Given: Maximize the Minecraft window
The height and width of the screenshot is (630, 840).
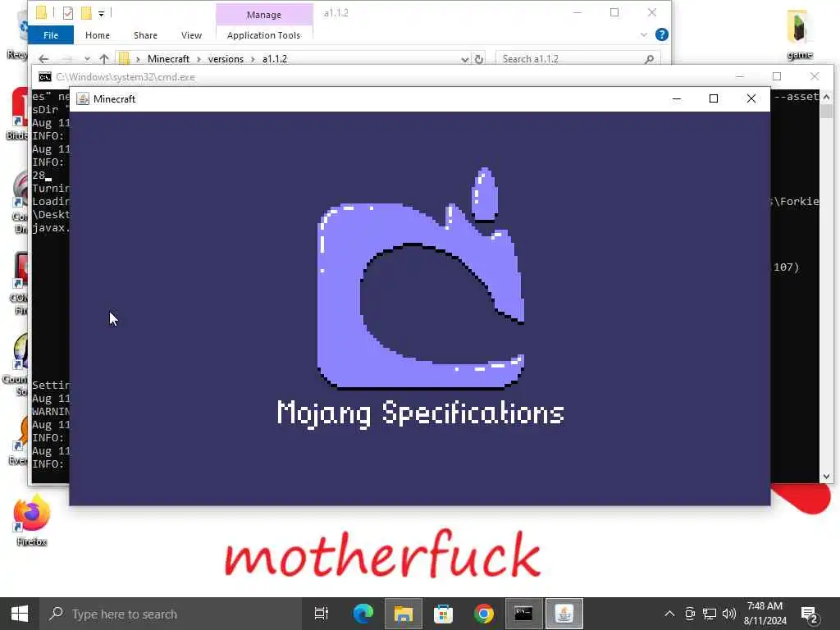Looking at the screenshot, I should tap(714, 98).
